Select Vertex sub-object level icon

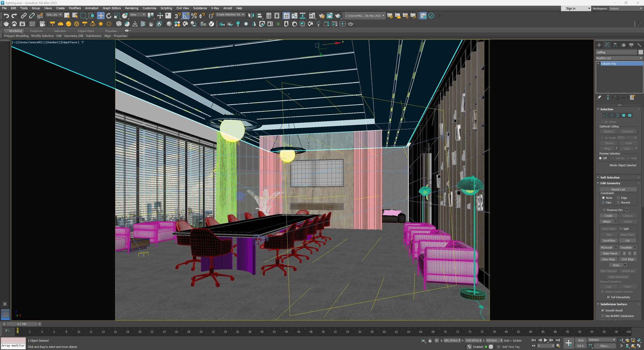pos(605,115)
